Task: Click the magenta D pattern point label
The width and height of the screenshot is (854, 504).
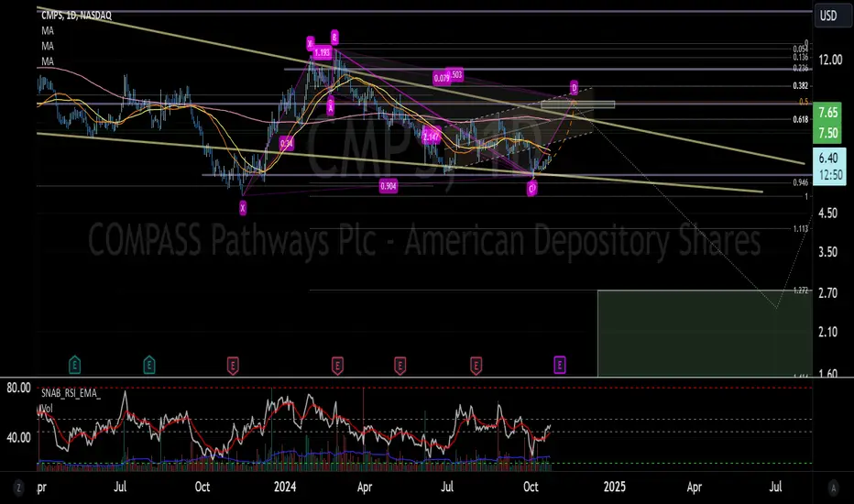Action: point(574,87)
